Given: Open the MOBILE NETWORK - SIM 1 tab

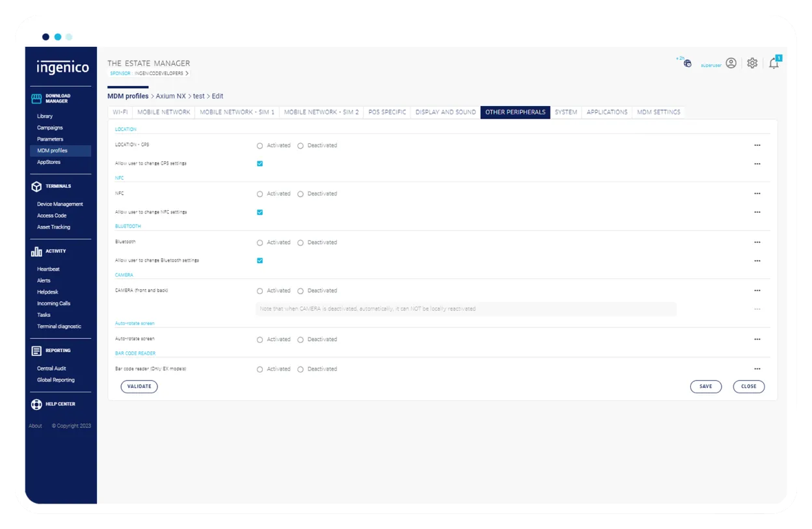Looking at the screenshot, I should 237,112.
